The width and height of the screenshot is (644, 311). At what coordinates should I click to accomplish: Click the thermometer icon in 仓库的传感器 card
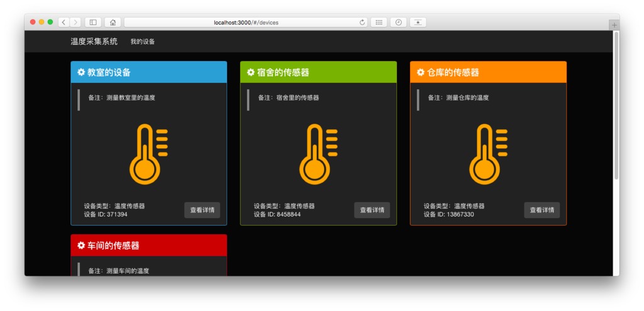(488, 154)
